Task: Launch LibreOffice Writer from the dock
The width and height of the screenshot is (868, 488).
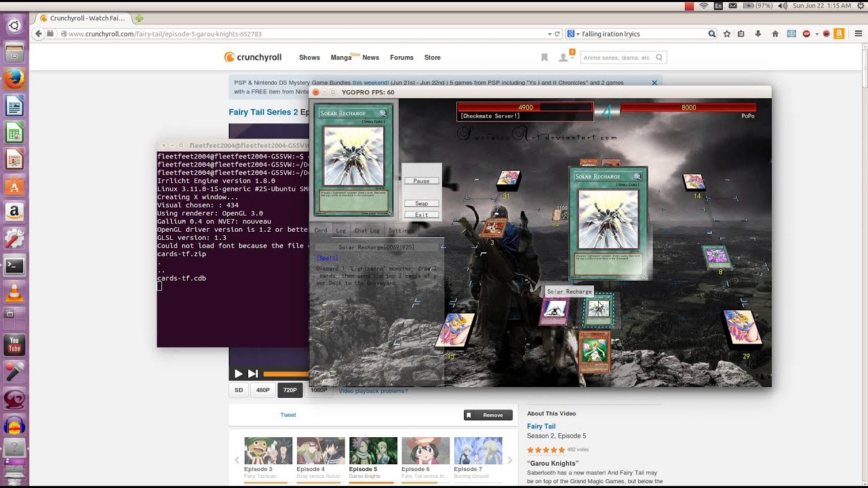Action: (x=14, y=106)
